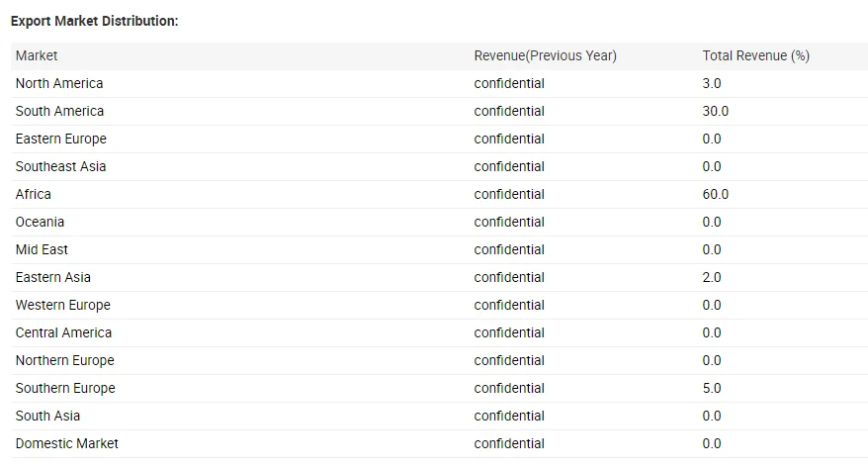Click the Southern Europe market name

click(x=65, y=388)
